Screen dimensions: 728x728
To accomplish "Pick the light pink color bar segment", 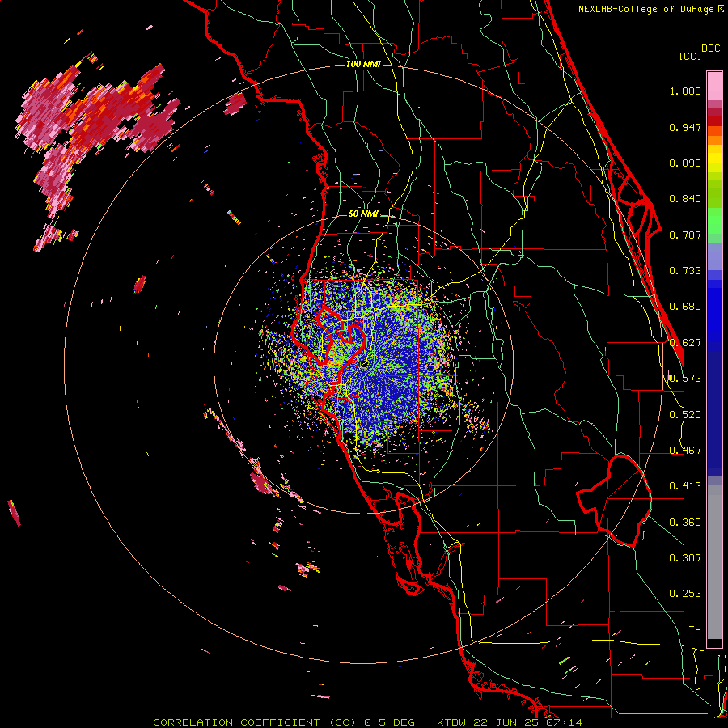I will (x=714, y=87).
